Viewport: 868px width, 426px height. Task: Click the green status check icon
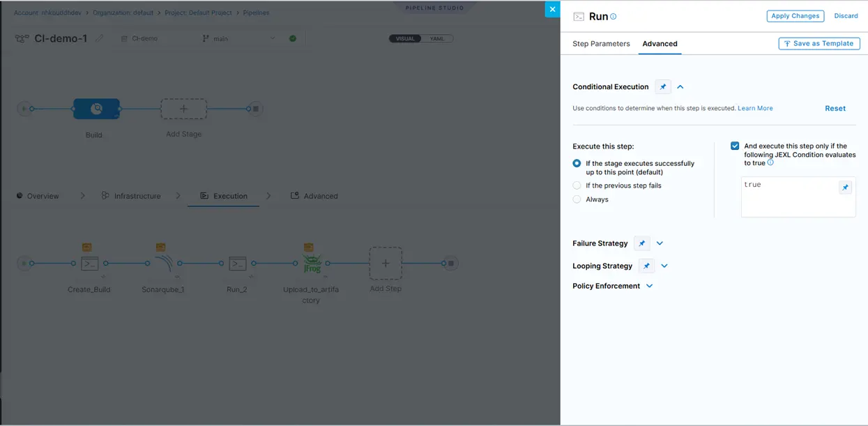(x=293, y=38)
